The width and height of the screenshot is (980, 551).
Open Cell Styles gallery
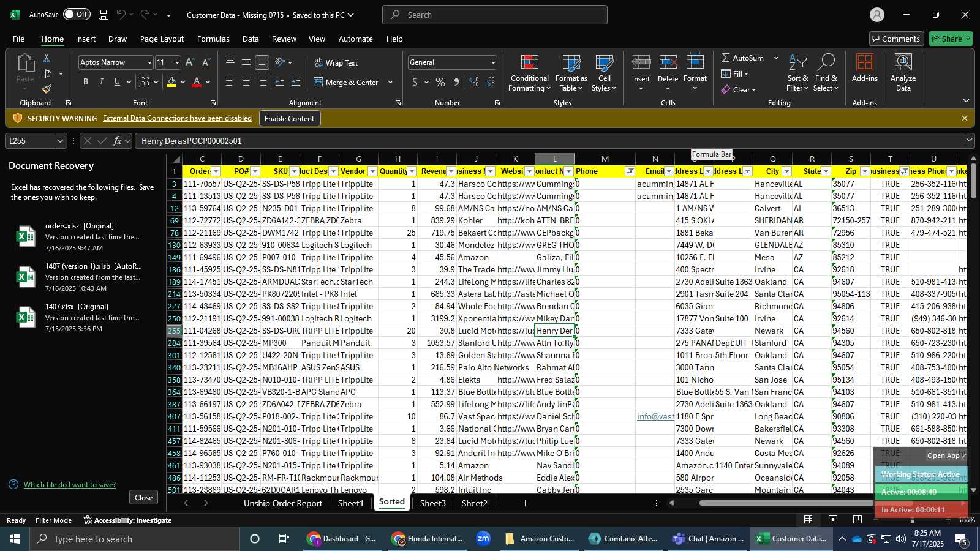604,73
